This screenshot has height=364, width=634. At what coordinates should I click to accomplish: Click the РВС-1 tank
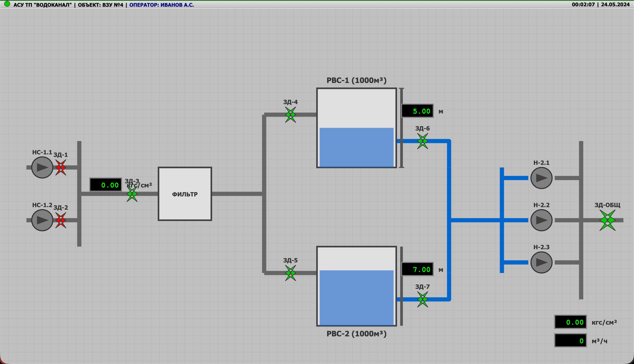(357, 128)
